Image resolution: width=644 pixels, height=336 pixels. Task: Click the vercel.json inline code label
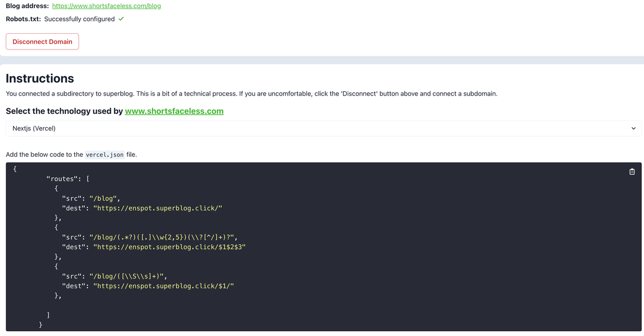[104, 155]
